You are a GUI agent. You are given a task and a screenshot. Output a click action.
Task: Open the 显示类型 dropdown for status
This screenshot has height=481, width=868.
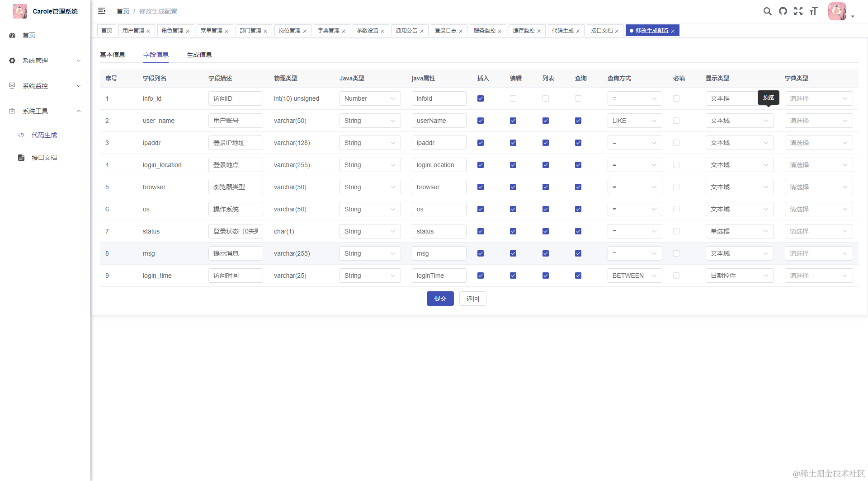(740, 231)
